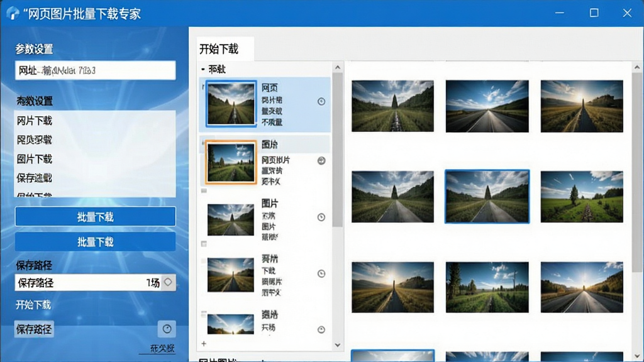Image resolution: width=644 pixels, height=362 pixels.
Task: Select the thumbnail in the 下载 list row
Action: coord(230,275)
